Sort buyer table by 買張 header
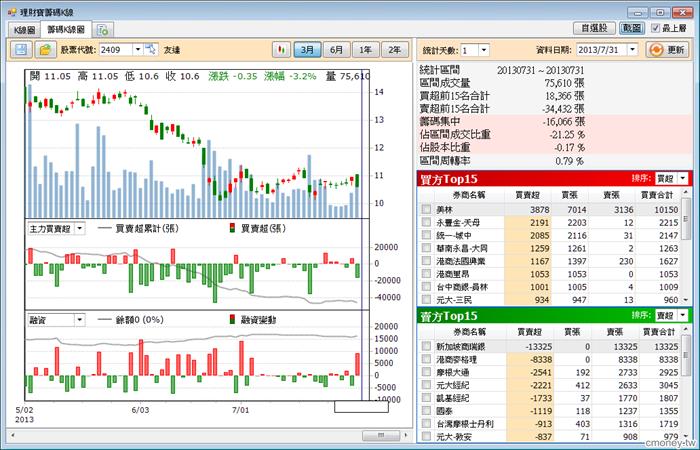This screenshot has height=450, width=700. [x=569, y=195]
